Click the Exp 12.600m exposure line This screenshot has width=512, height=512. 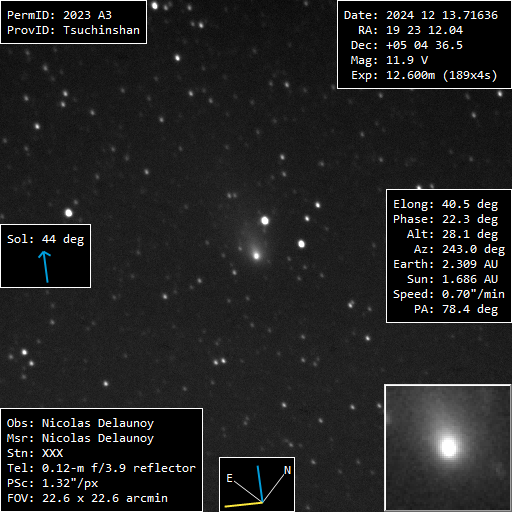(x=424, y=75)
